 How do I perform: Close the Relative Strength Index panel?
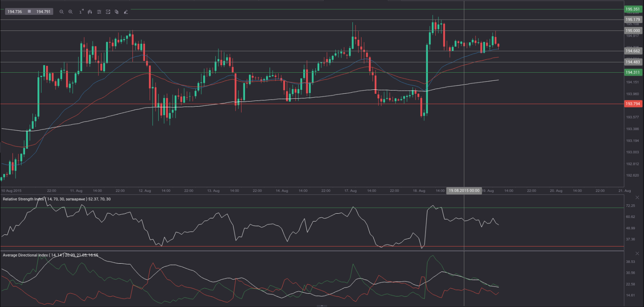[x=637, y=198]
